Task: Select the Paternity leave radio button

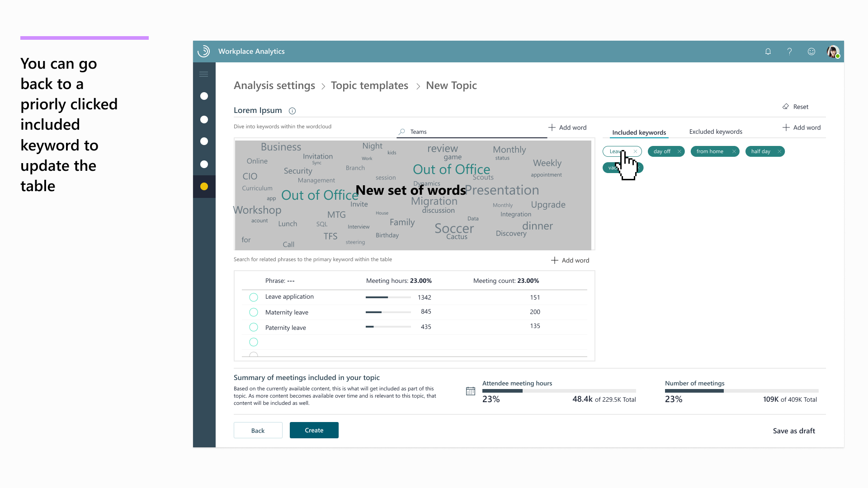Action: coord(254,327)
